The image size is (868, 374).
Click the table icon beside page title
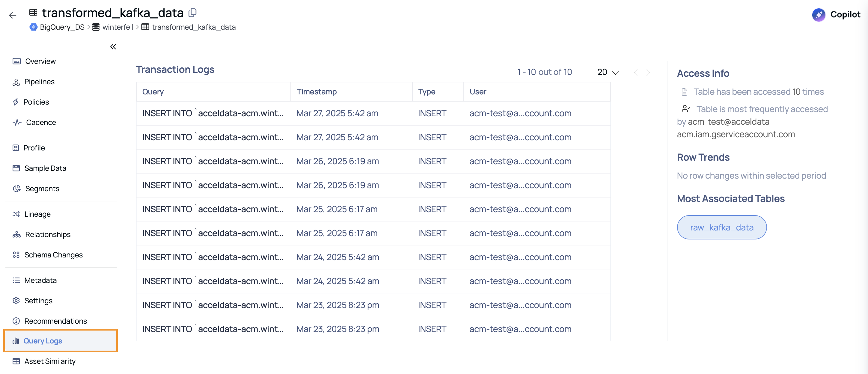click(33, 13)
